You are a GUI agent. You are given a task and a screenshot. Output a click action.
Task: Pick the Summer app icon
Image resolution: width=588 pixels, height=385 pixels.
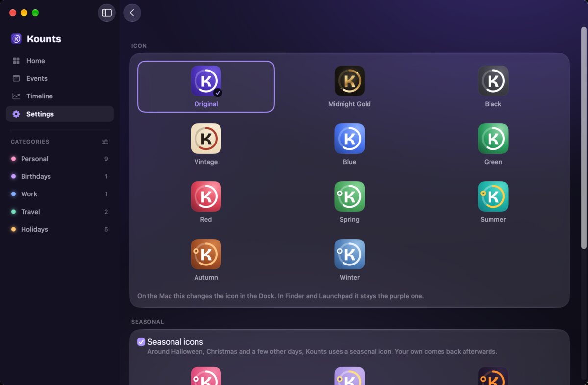point(493,196)
